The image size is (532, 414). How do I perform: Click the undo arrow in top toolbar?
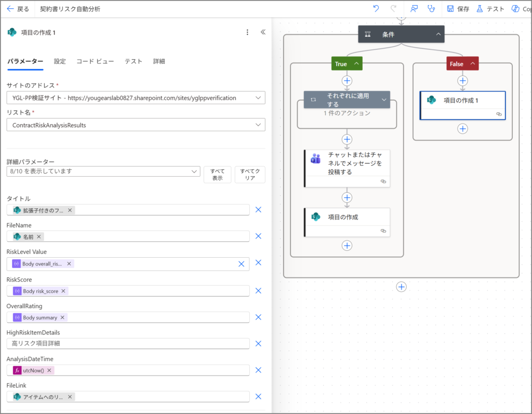[376, 9]
